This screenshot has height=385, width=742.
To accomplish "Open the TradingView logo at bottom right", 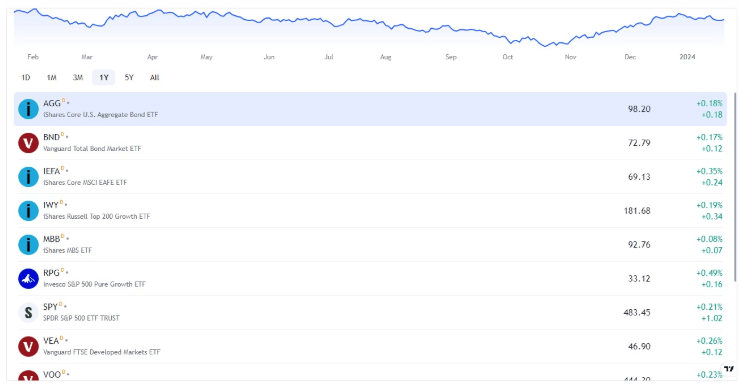I will pyautogui.click(x=729, y=369).
